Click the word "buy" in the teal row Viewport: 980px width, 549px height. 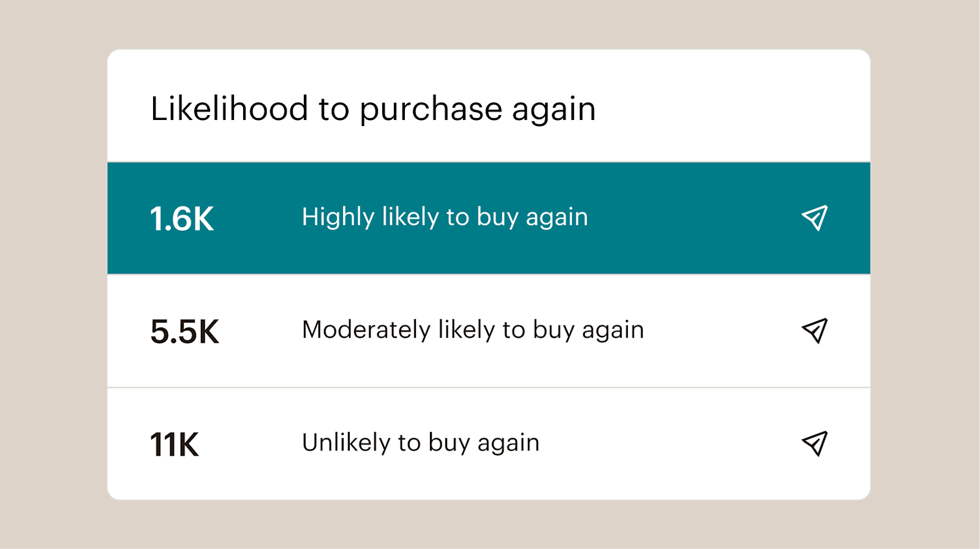click(497, 218)
